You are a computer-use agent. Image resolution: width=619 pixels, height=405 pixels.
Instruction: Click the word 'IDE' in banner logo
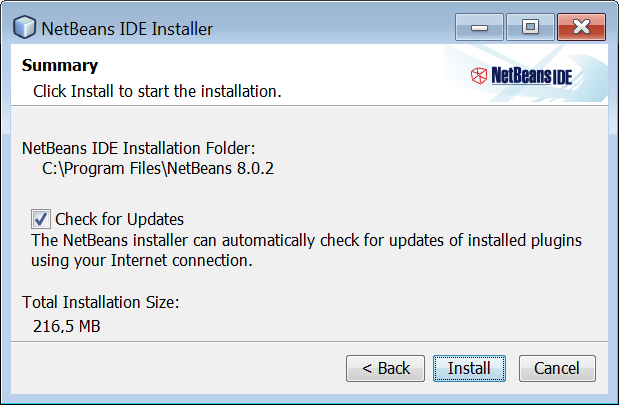click(562, 77)
